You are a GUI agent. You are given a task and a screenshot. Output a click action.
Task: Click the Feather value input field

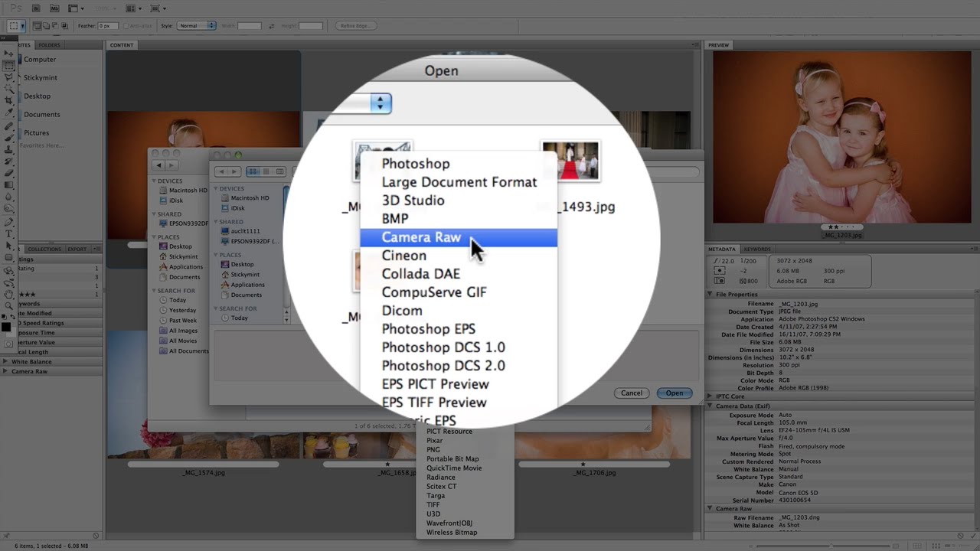click(x=107, y=26)
